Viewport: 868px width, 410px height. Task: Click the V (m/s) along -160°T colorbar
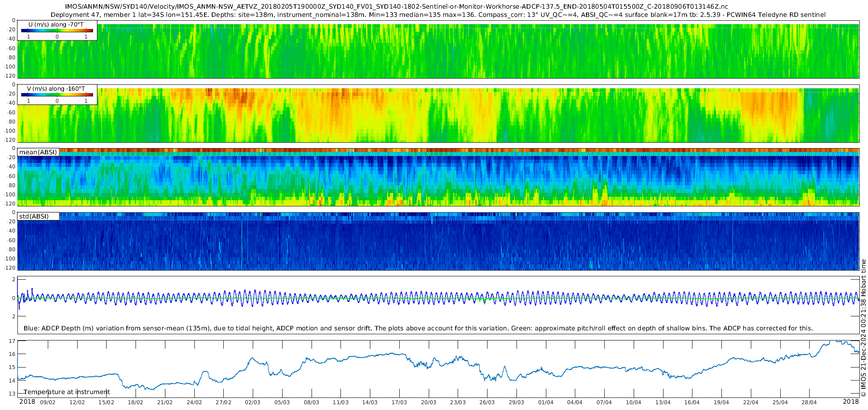click(x=57, y=95)
